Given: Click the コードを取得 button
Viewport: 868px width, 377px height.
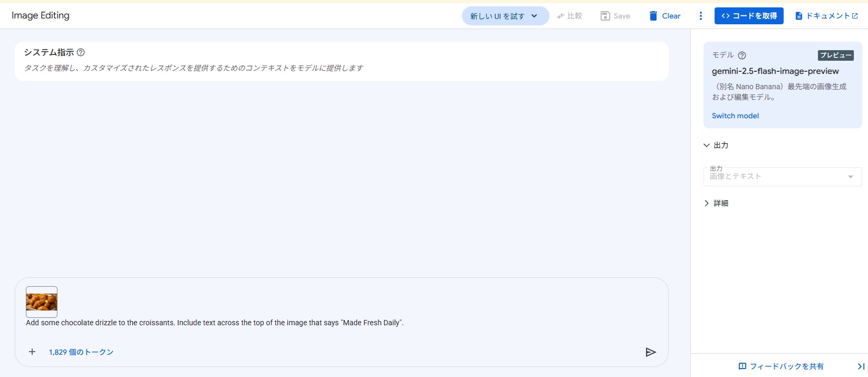Looking at the screenshot, I should point(748,16).
